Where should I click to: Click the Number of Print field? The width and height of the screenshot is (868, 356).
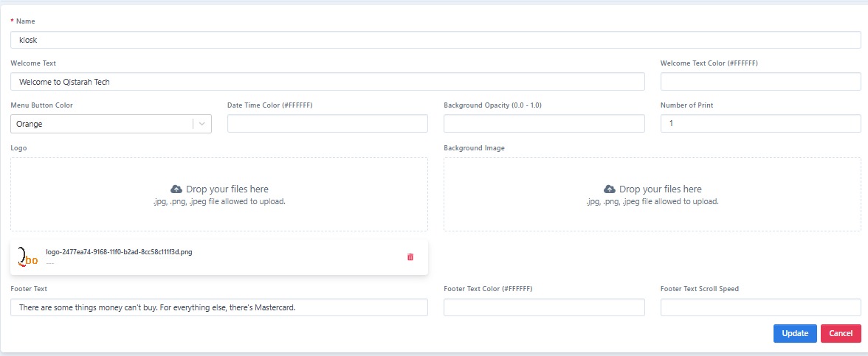760,124
